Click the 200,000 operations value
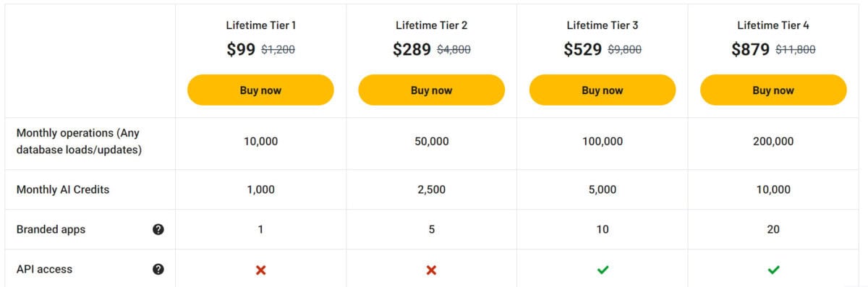Image resolution: width=868 pixels, height=287 pixels. tap(773, 142)
